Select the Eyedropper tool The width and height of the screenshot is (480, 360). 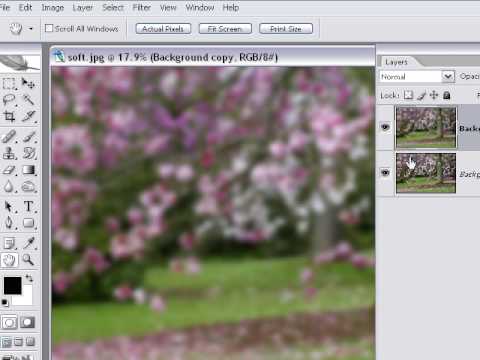point(29,243)
